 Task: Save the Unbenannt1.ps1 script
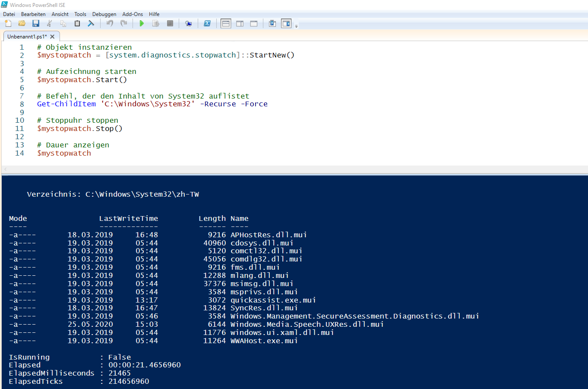pos(36,23)
